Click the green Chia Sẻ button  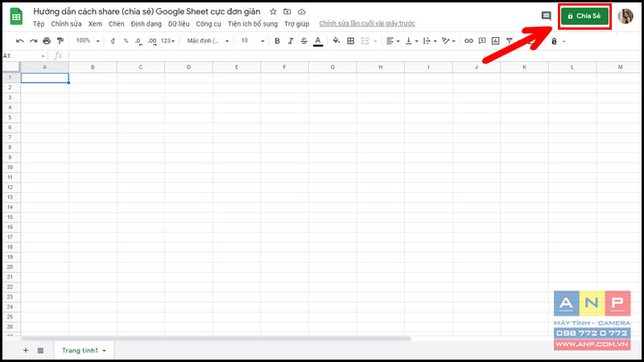tap(585, 16)
